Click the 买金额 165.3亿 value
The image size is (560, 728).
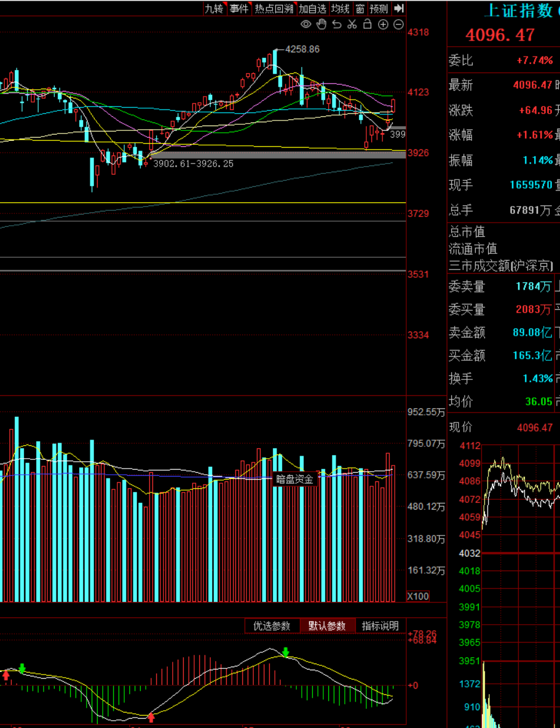[x=532, y=355]
